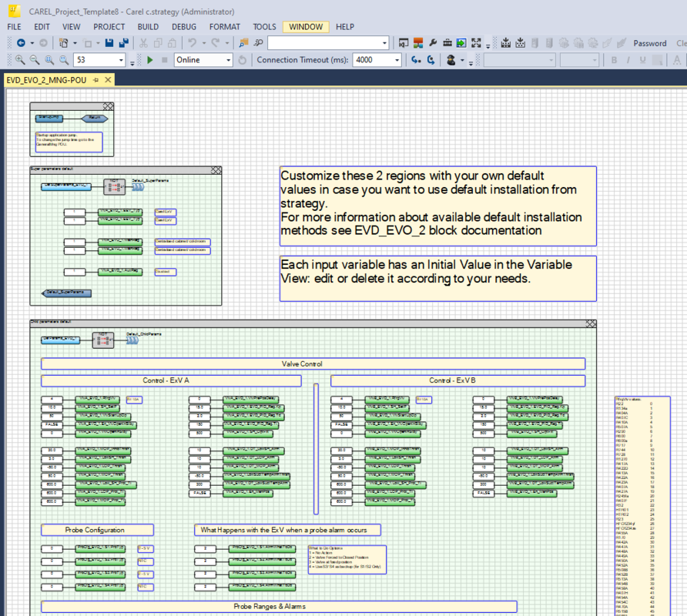
Task: Zoom in with the plus magnifier
Action: [x=20, y=59]
